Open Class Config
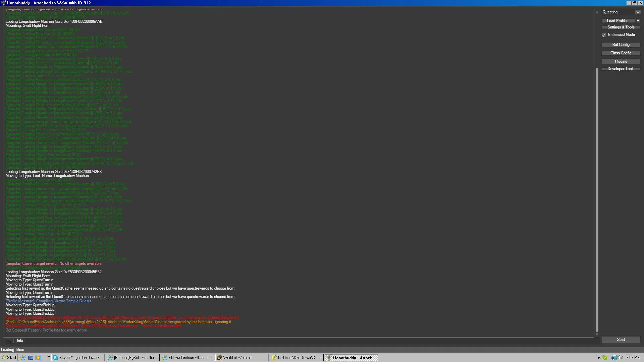This screenshot has width=644, height=362. point(621,53)
